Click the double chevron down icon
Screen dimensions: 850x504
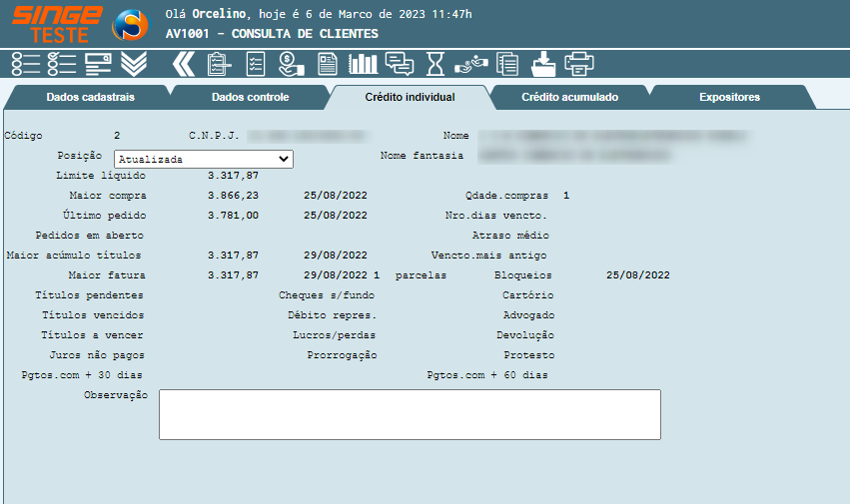[134, 64]
